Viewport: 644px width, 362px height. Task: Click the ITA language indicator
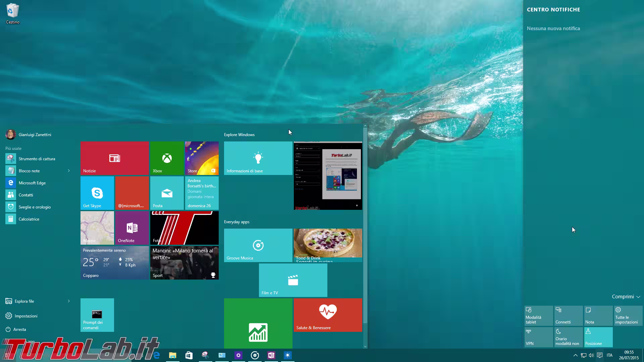coord(609,355)
